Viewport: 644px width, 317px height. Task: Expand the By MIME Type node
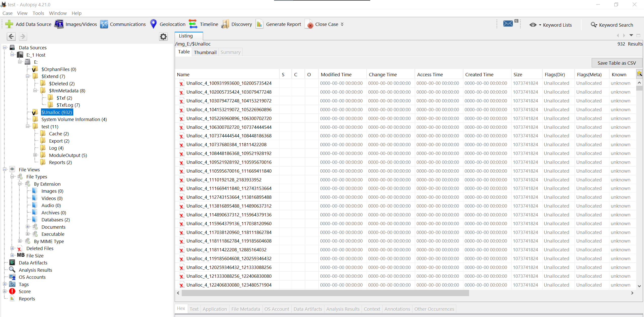[x=20, y=241]
